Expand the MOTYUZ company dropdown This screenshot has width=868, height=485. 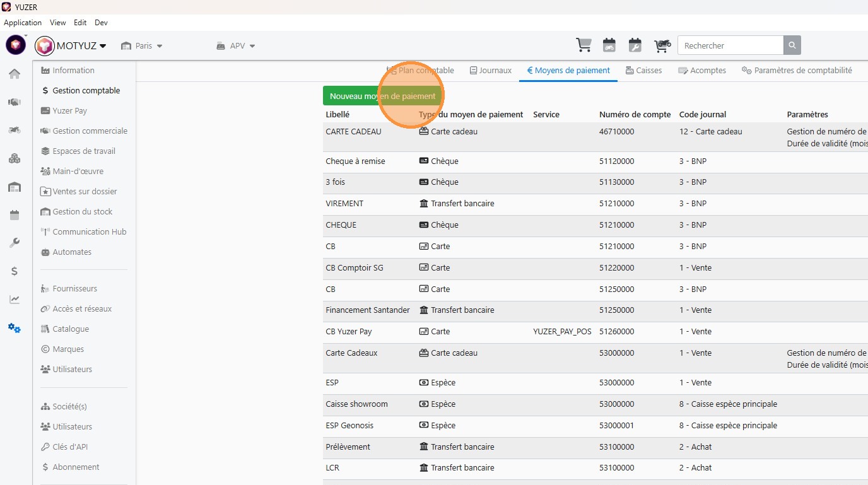pos(103,46)
